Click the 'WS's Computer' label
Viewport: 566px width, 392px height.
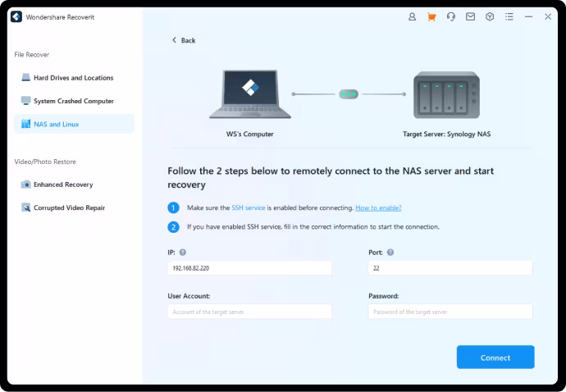tap(250, 134)
